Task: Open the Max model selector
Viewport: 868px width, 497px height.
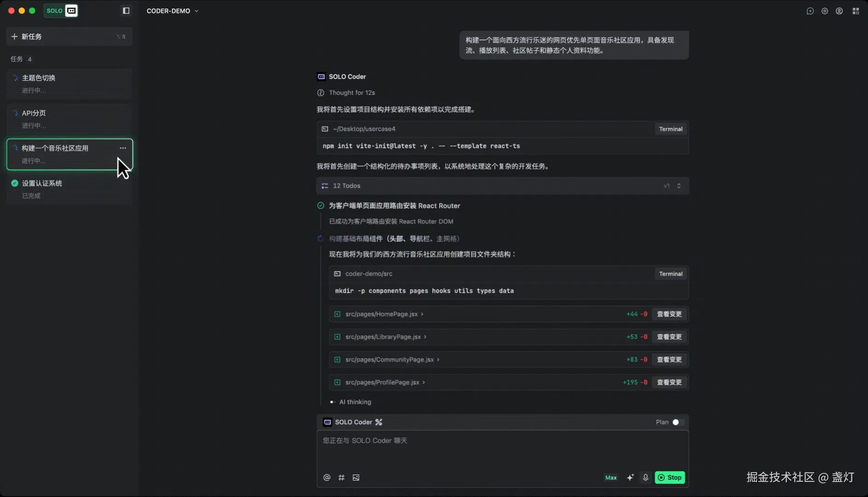Action: (x=611, y=478)
